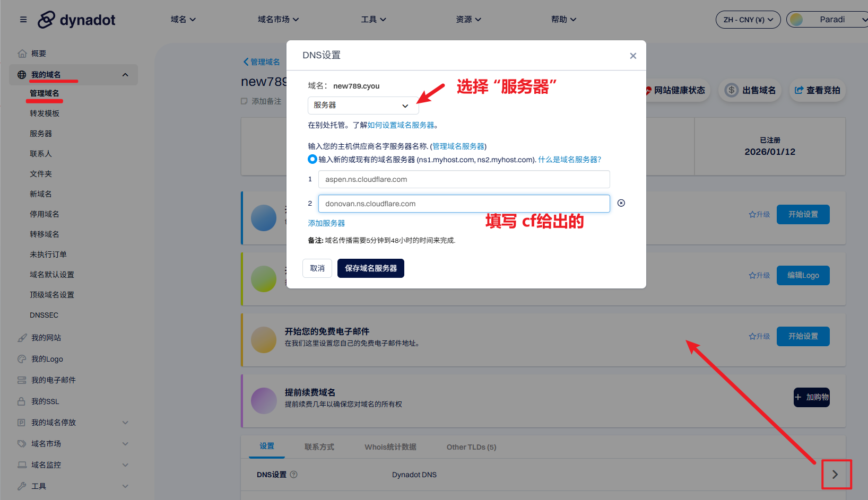
Task: Select 转发模板 in the sidebar
Action: click(x=45, y=113)
